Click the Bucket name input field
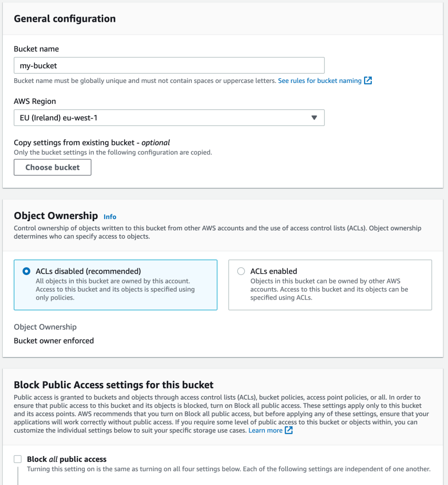The image size is (448, 485). coord(169,65)
